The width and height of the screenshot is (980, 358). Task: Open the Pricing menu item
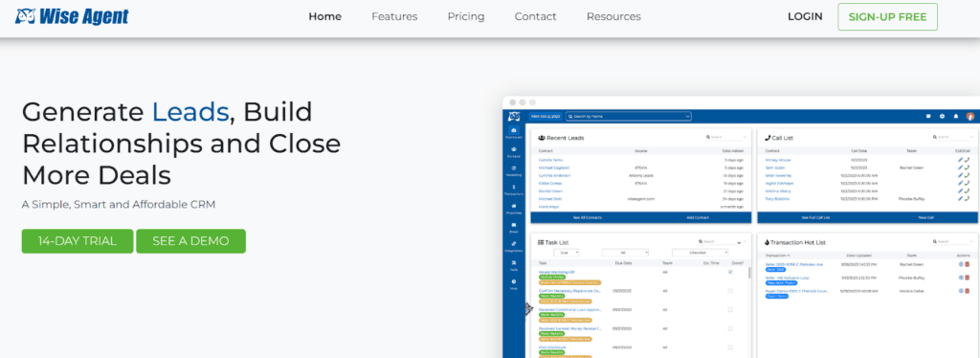click(466, 17)
